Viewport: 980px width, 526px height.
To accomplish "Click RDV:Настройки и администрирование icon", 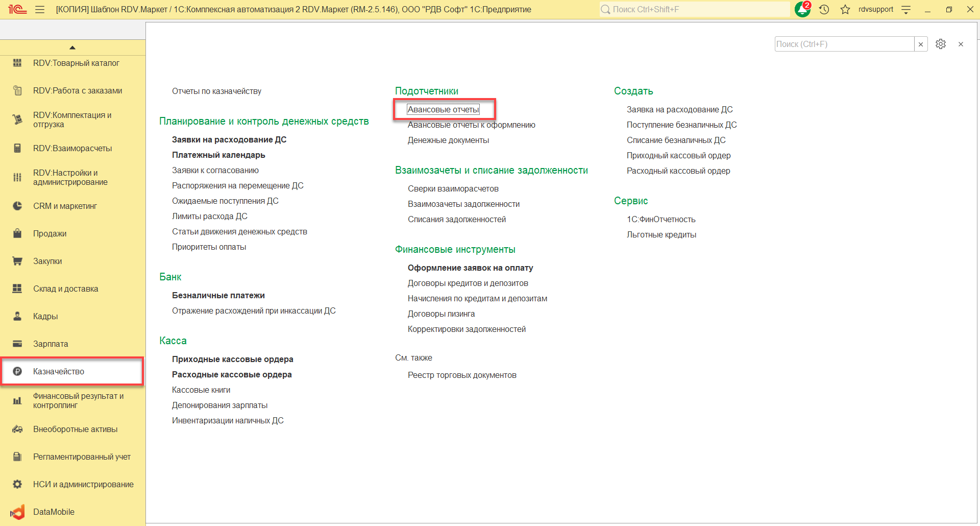I will click(x=17, y=177).
